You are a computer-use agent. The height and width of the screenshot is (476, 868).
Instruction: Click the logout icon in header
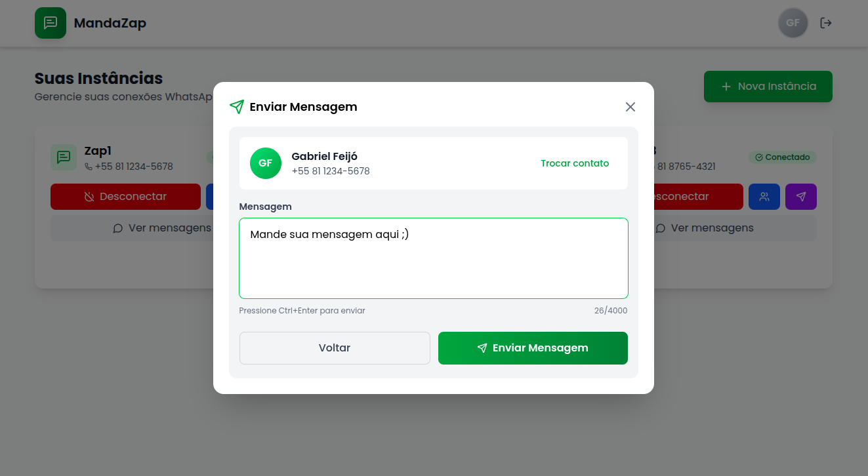point(826,23)
